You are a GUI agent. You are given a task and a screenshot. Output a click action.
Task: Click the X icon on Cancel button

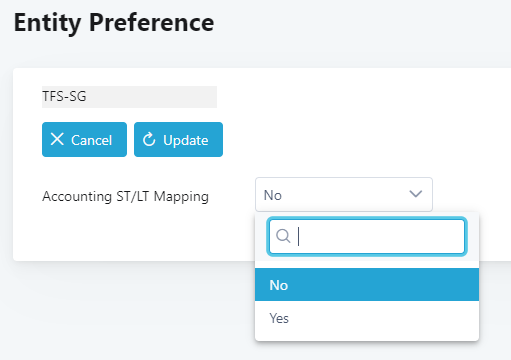[57, 139]
